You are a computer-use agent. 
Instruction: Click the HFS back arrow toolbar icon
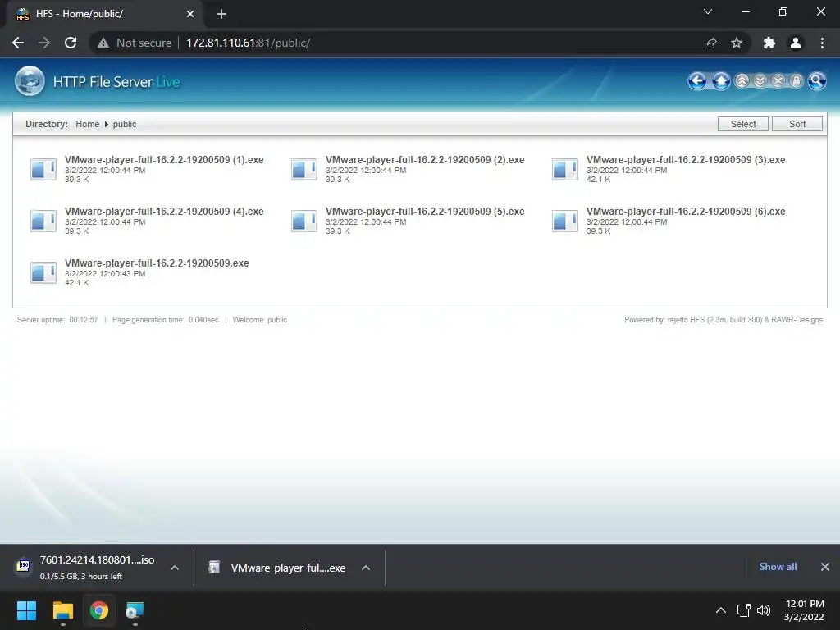pyautogui.click(x=697, y=81)
